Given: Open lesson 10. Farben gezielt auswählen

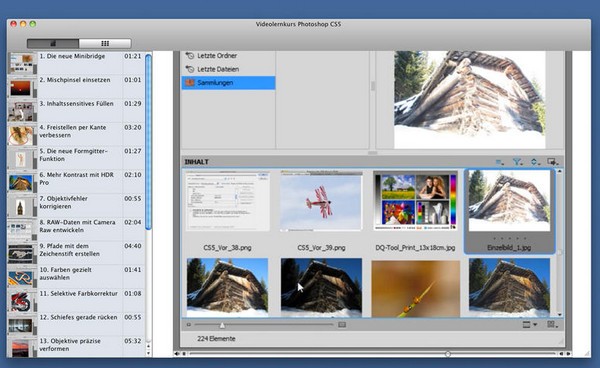Looking at the screenshot, I should tap(76, 277).
